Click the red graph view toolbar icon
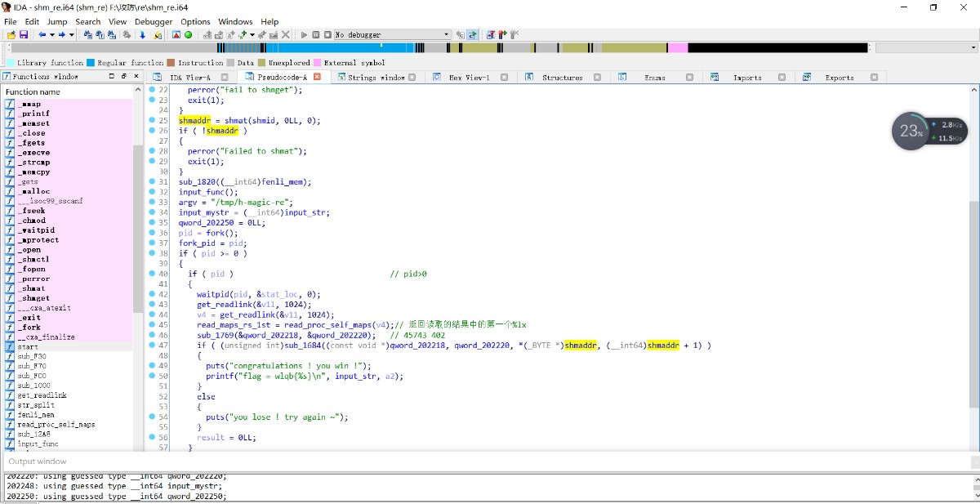 [176, 35]
